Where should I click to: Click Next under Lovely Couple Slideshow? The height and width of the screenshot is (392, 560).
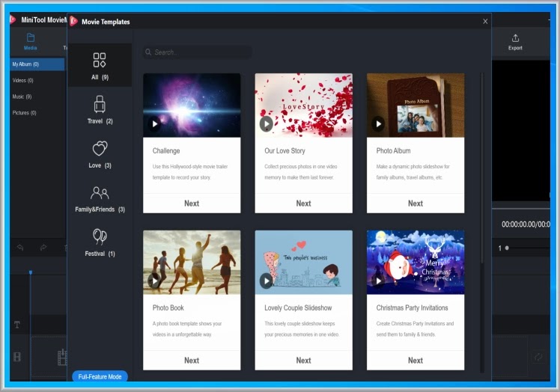(303, 361)
